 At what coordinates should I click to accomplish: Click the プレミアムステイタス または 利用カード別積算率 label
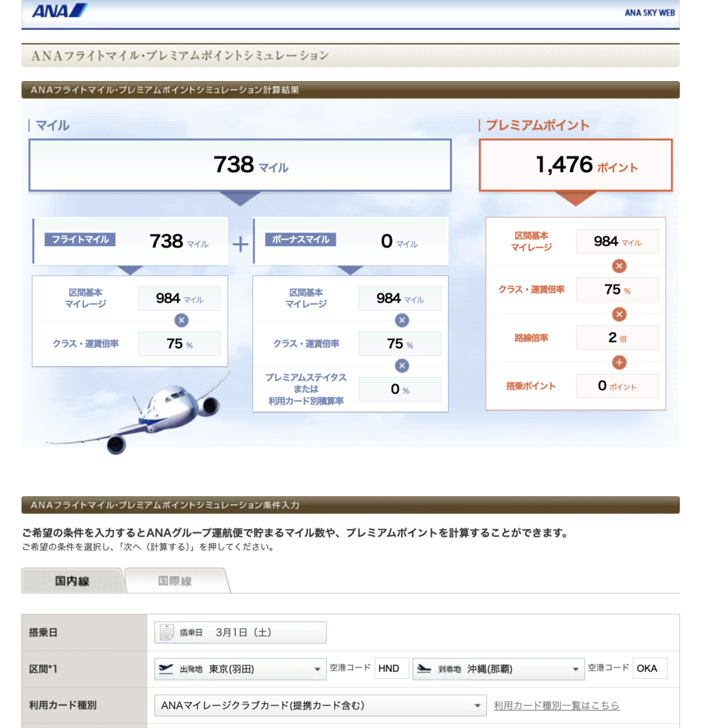(x=306, y=389)
